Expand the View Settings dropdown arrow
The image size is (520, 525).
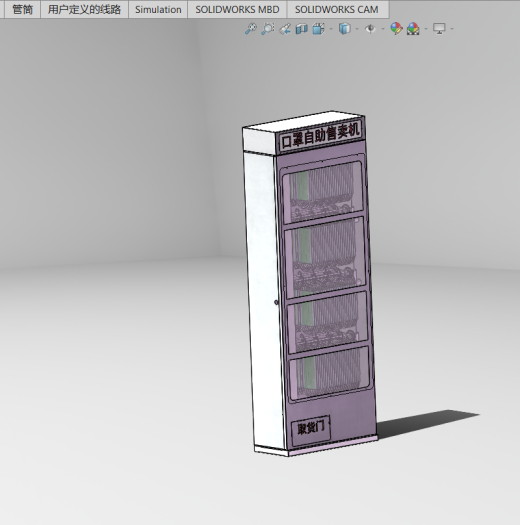pyautogui.click(x=452, y=29)
